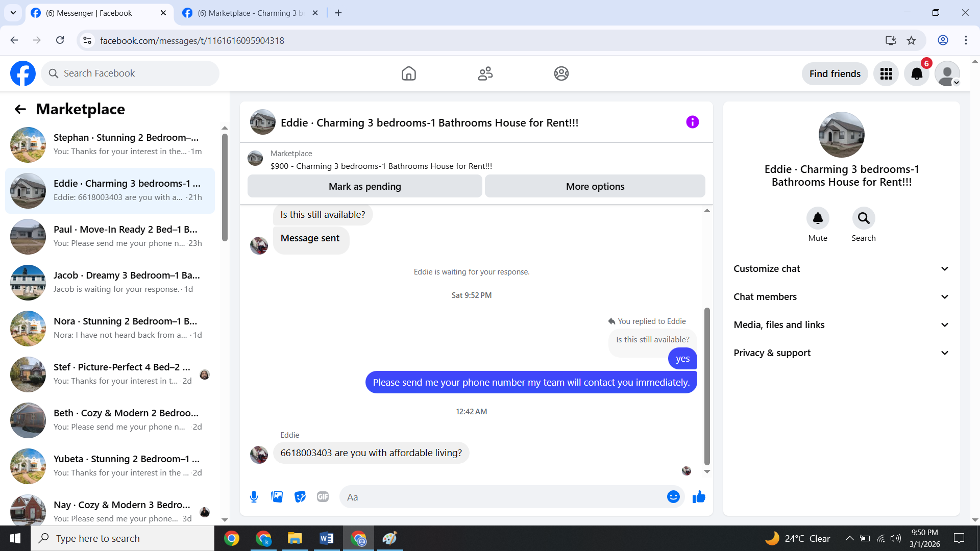This screenshot has height=551, width=980.
Task: Expand Chat members section
Action: (841, 297)
